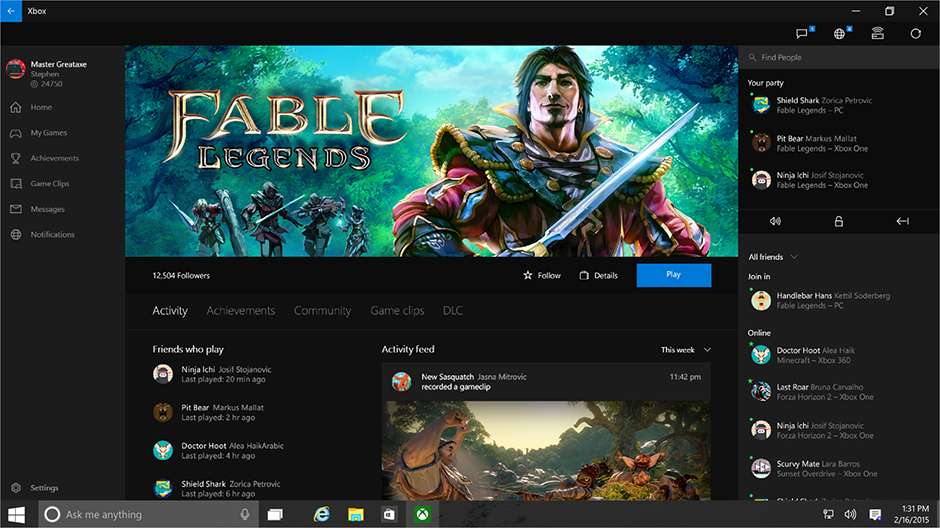Image resolution: width=940 pixels, height=528 pixels.
Task: Click the console connect icon in top bar
Action: (877, 33)
